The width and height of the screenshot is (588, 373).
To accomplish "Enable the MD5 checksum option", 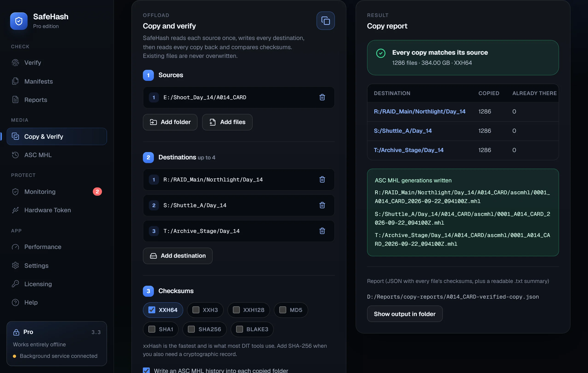I will [x=291, y=310].
